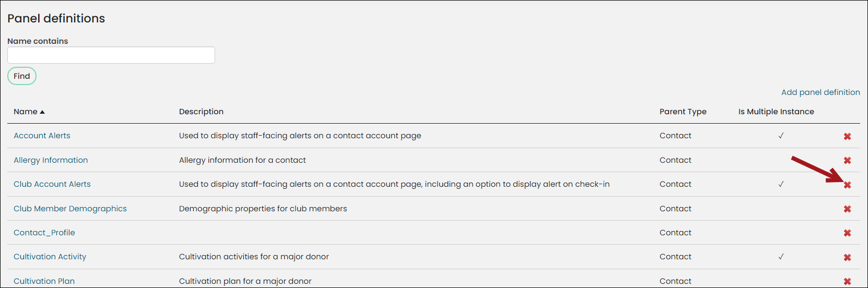The width and height of the screenshot is (868, 288).
Task: Delete the Allergy Information panel definition
Action: click(x=847, y=161)
